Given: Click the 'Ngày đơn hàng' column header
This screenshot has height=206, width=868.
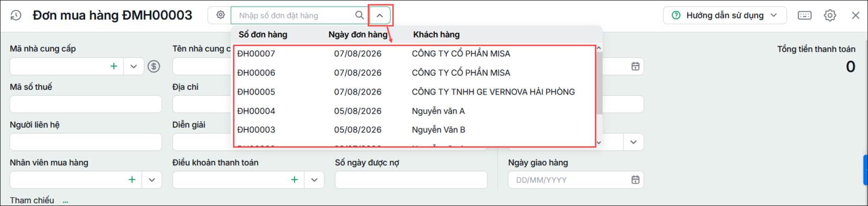Looking at the screenshot, I should [358, 34].
